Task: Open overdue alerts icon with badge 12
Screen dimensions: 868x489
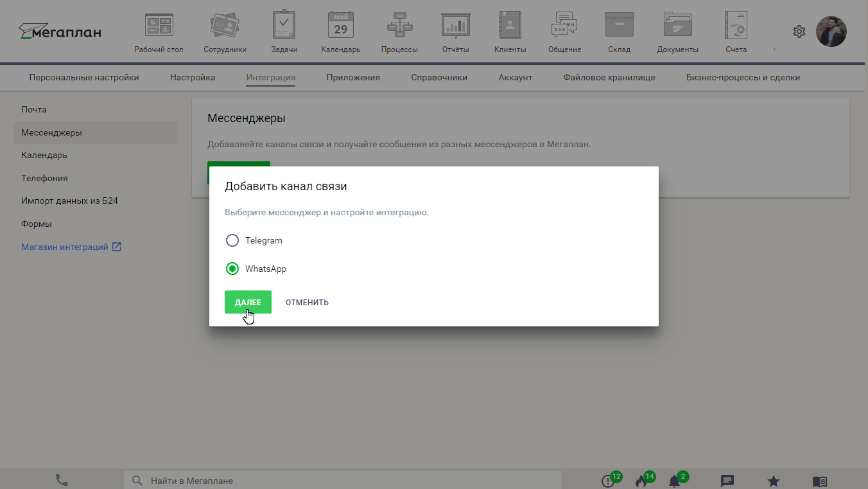Action: [x=608, y=481]
